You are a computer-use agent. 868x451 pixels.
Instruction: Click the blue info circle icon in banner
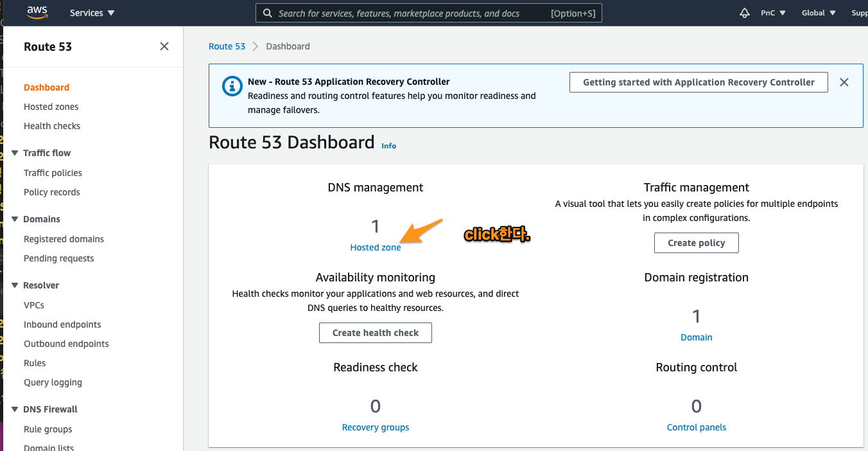pyautogui.click(x=232, y=86)
